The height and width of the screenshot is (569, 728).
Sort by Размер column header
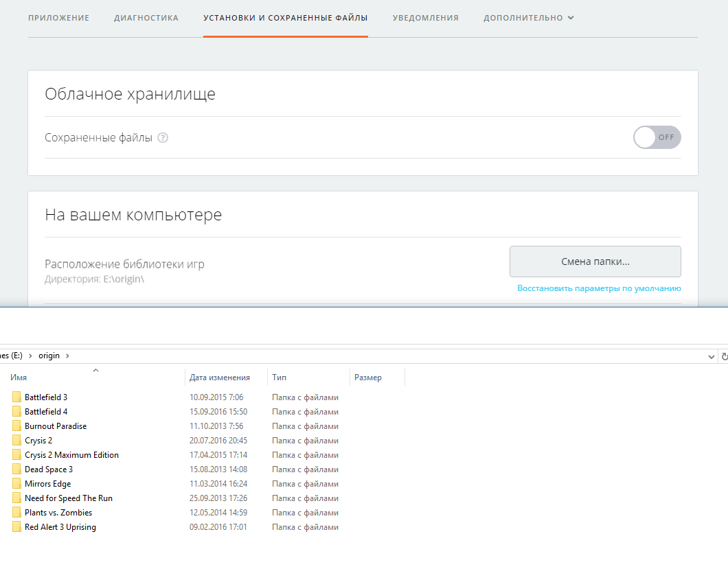[x=368, y=378]
